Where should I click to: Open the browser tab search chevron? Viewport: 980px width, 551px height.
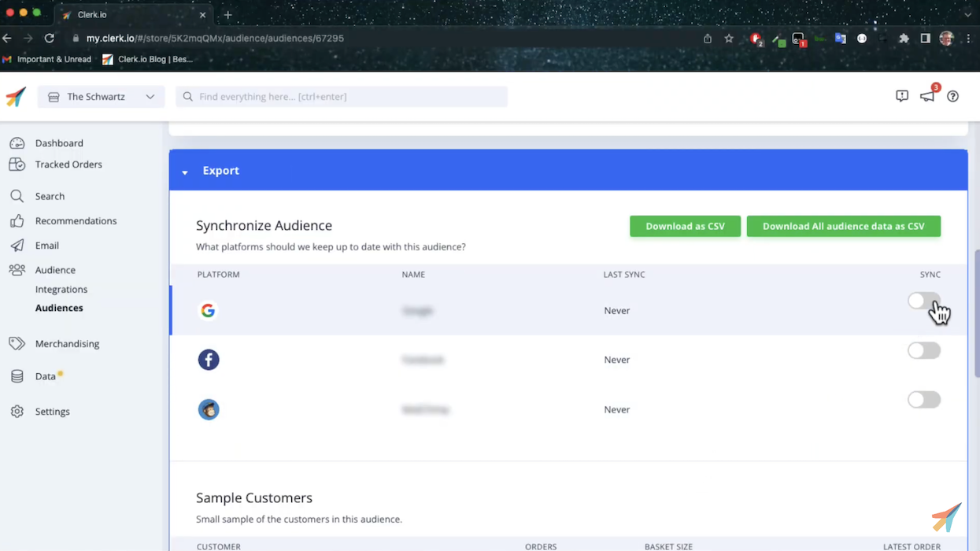click(x=967, y=14)
